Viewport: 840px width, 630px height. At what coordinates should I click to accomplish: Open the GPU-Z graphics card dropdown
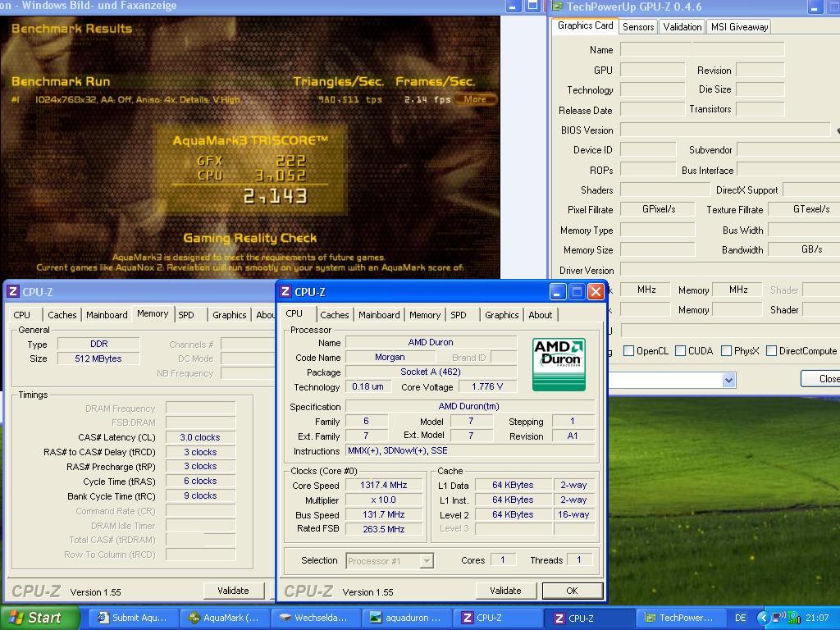point(728,381)
